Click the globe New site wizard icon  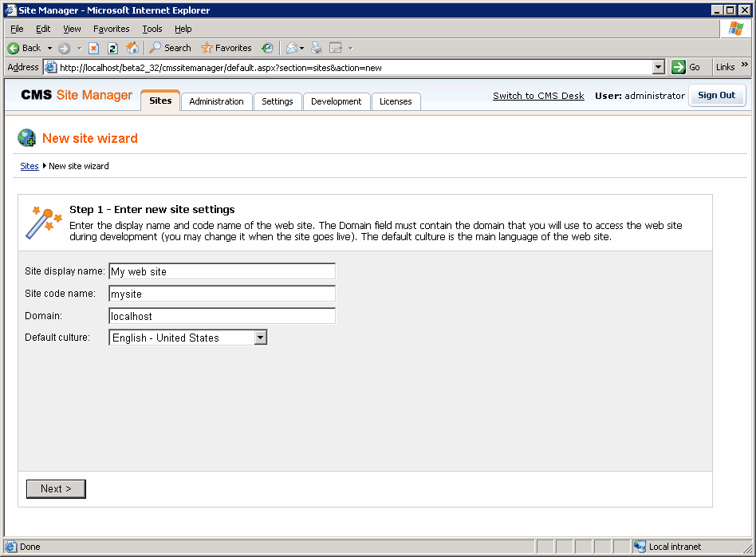(x=27, y=138)
